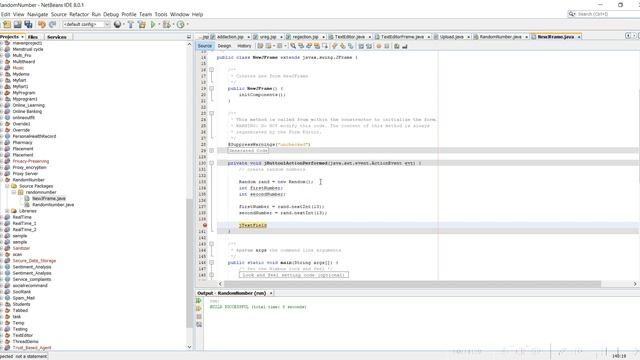Switch to the TextEditor.java tab
This screenshot has height=360, width=640.
click(x=350, y=37)
